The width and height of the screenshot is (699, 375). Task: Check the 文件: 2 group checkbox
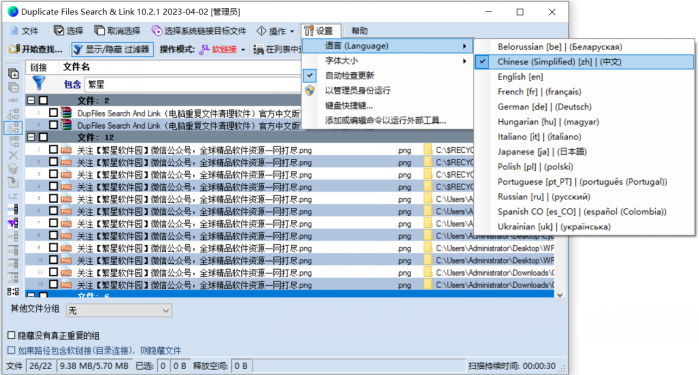coord(43,100)
